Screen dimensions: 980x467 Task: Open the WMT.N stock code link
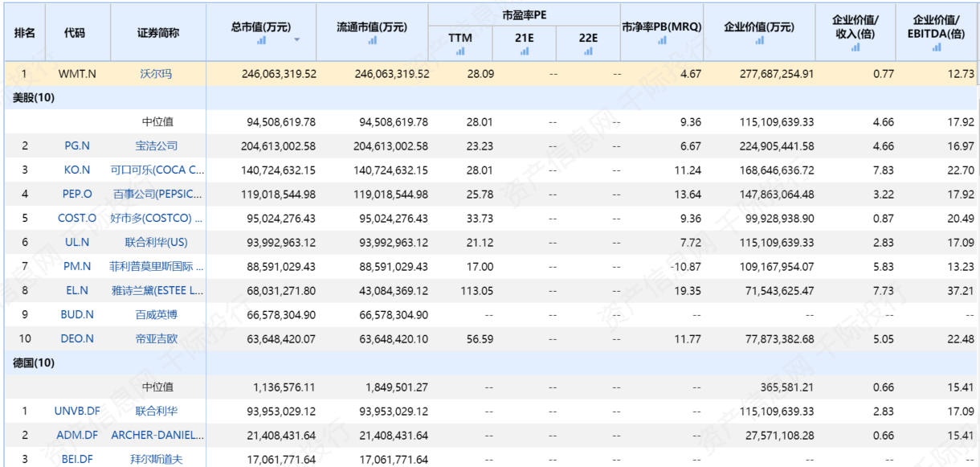pyautogui.click(x=77, y=74)
